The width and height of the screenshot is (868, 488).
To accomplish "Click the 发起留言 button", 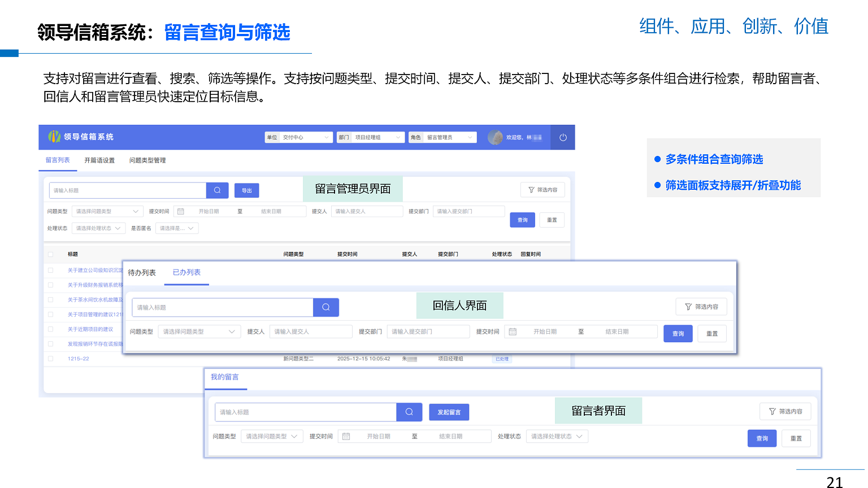I will coord(449,412).
